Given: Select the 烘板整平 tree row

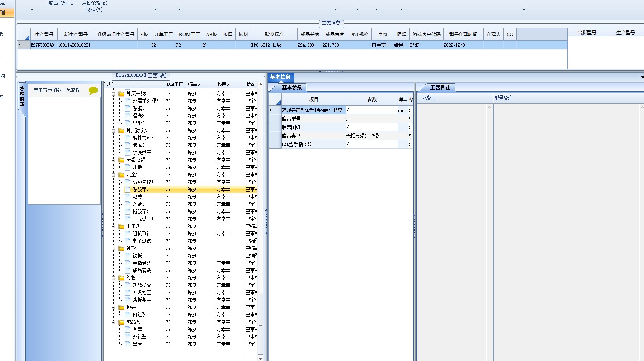Looking at the screenshot, I should pos(190,300).
